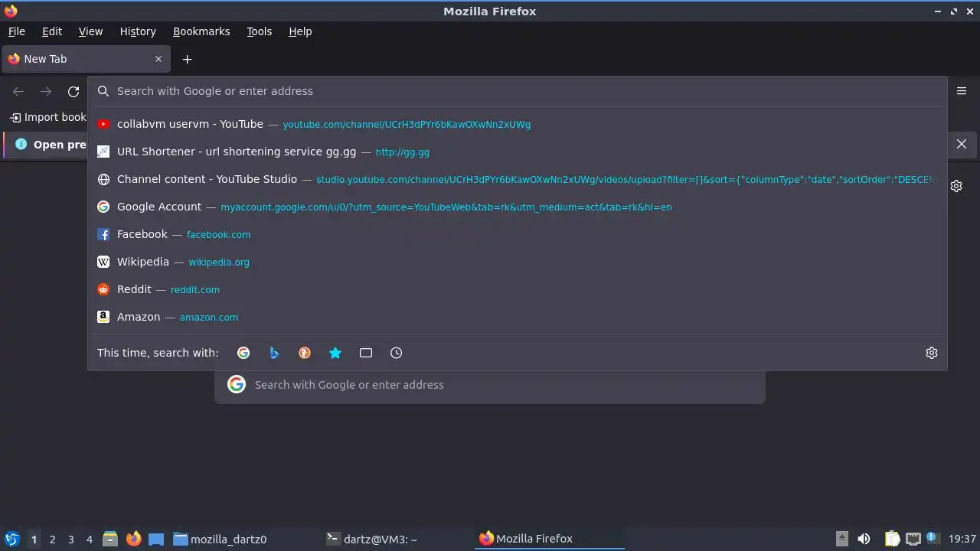Click the update notifier tray icon

933,539
